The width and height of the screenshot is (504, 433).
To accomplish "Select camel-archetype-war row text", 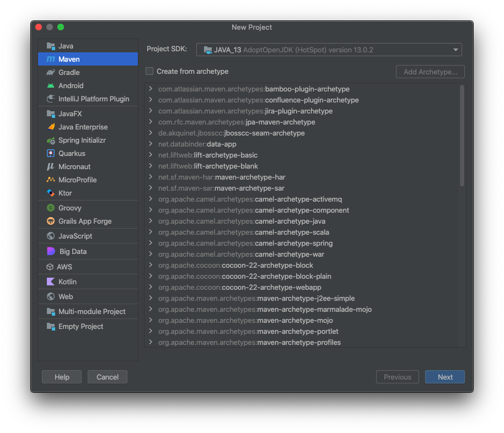I will 241,254.
